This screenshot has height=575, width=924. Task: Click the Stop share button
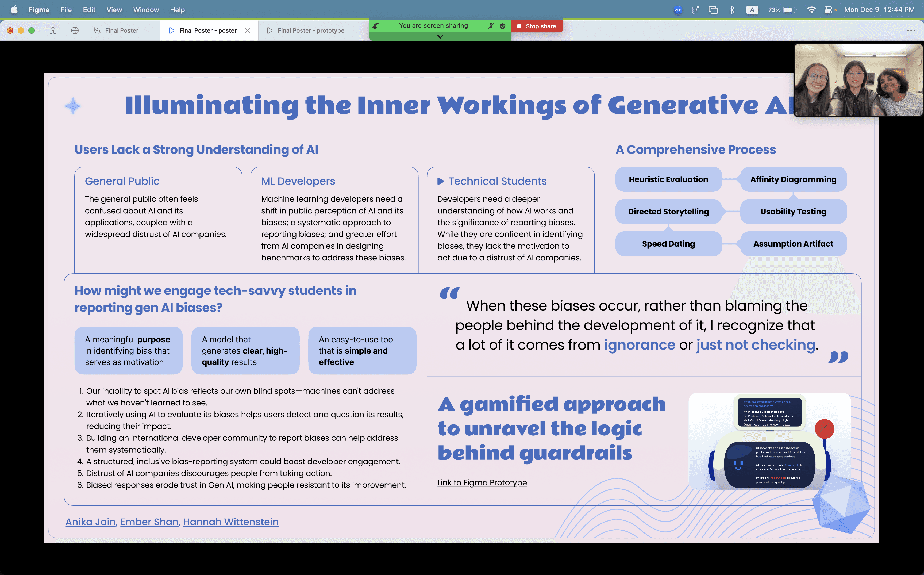pos(537,26)
